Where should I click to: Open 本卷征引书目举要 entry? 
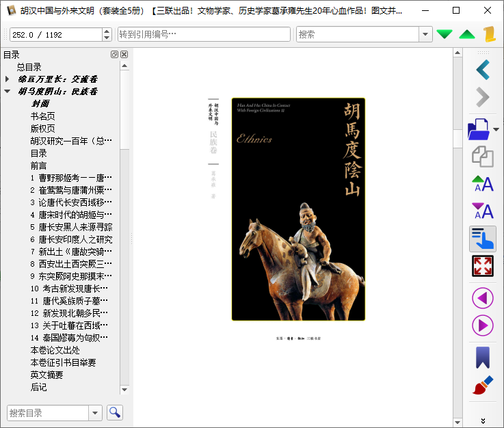coord(64,362)
